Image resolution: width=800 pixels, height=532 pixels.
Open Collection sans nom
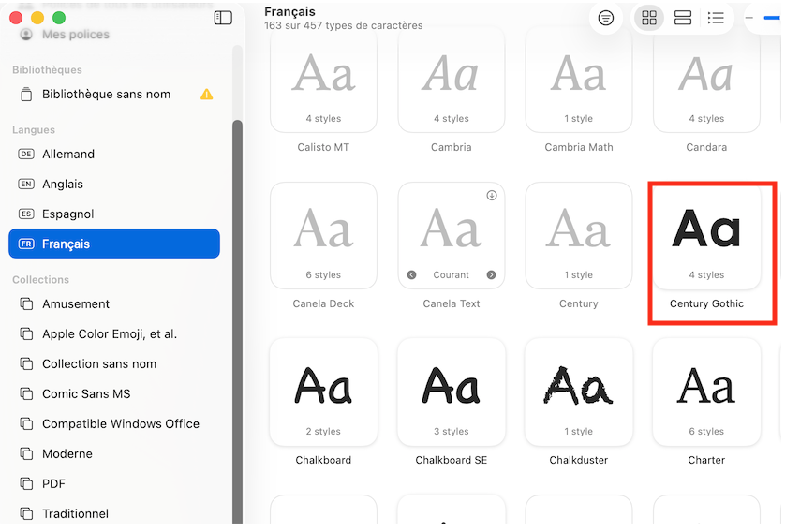114,364
